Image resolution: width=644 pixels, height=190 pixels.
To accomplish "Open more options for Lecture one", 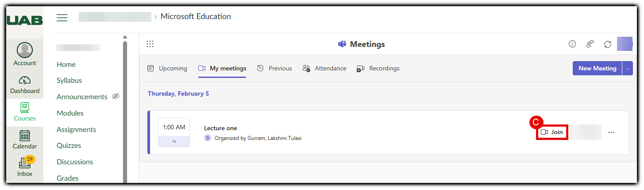I will coord(611,132).
